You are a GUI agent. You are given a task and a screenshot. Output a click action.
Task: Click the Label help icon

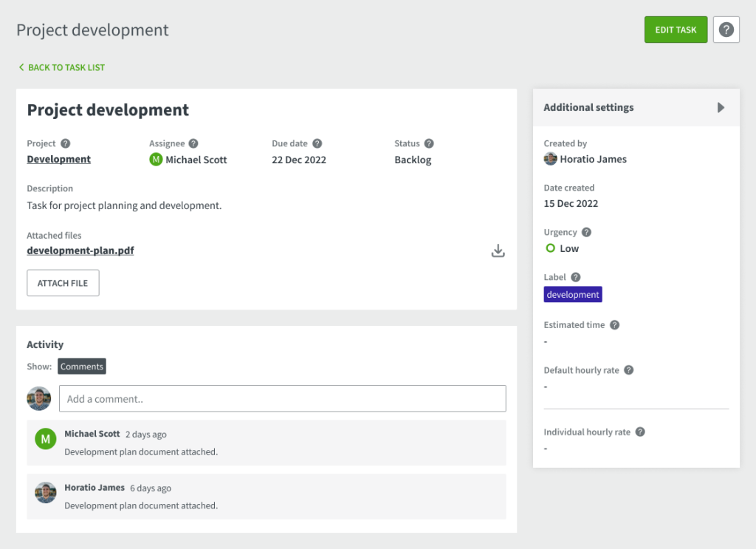tap(576, 277)
